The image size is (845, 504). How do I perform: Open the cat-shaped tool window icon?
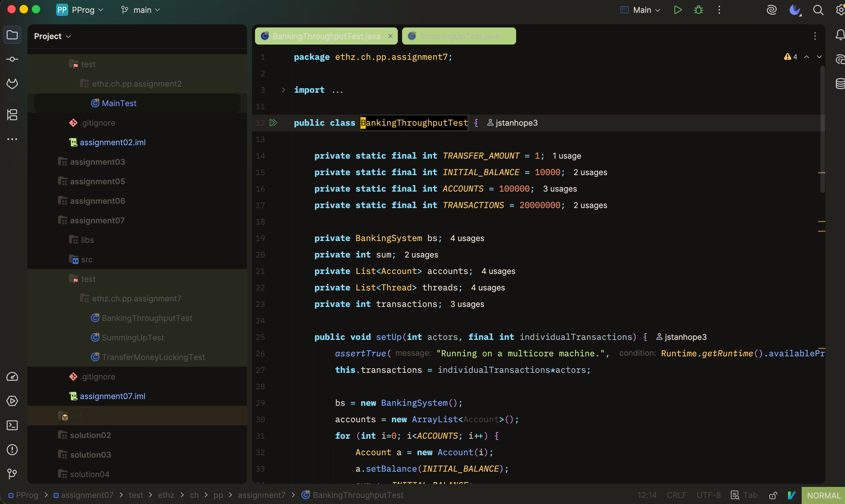point(12,84)
